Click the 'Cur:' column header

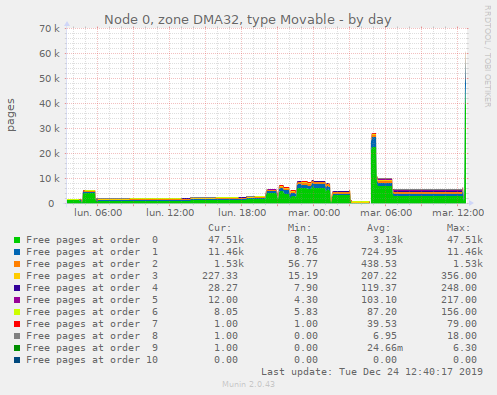(x=220, y=228)
